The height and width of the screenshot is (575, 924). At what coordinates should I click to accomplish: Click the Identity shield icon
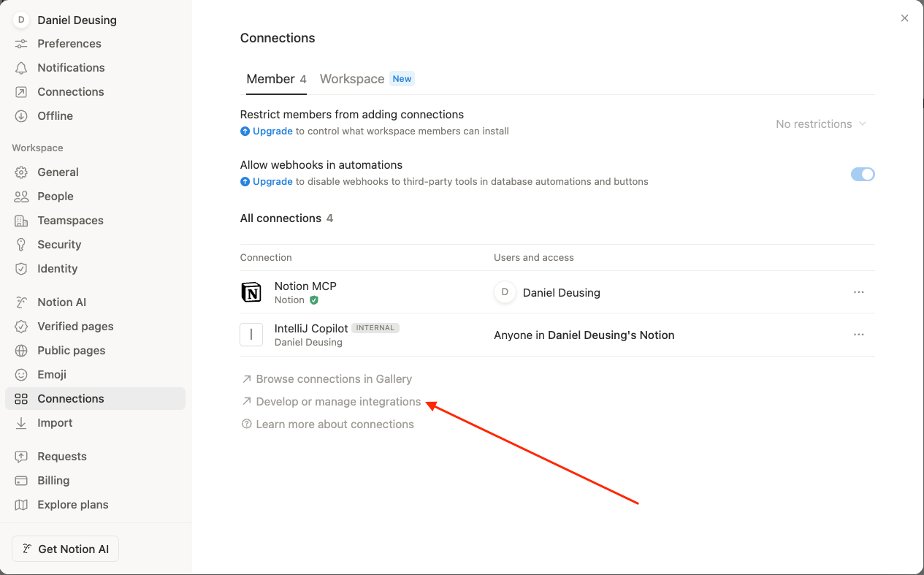(x=21, y=269)
